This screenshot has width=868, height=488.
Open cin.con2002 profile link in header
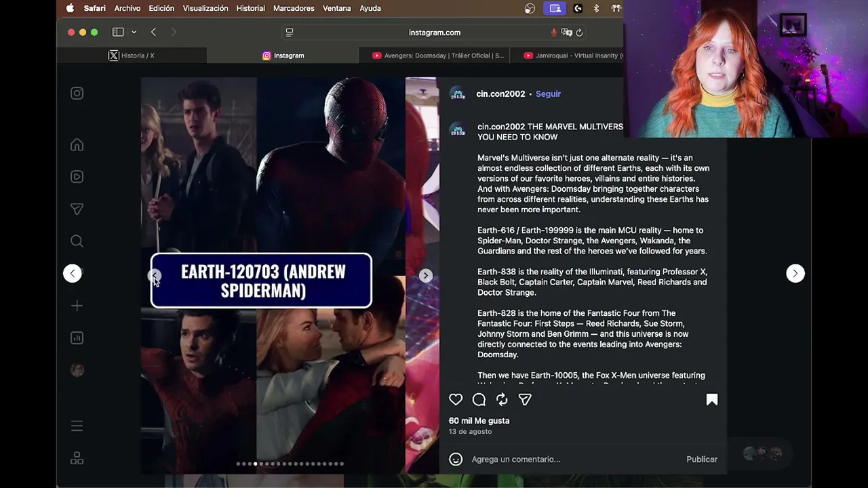pyautogui.click(x=500, y=94)
